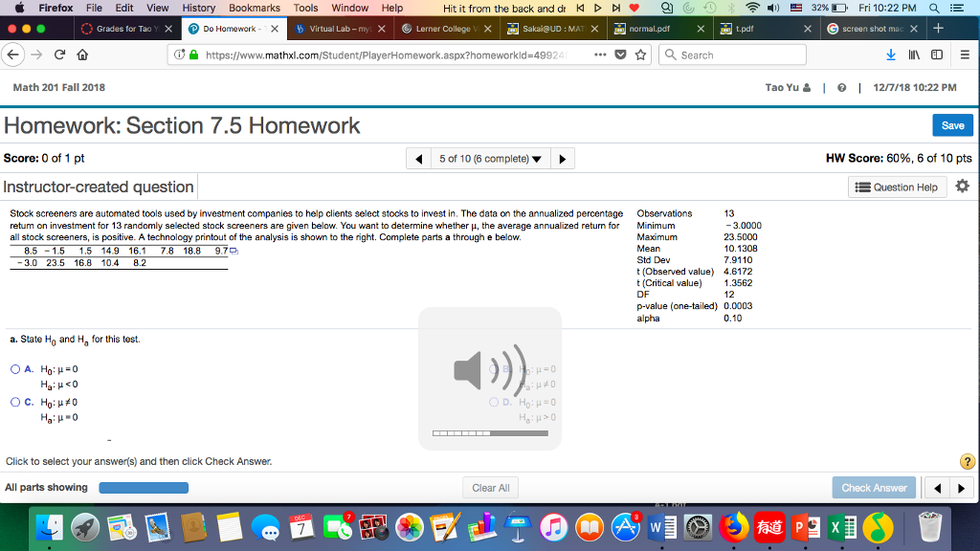980x551 pixels.
Task: Switch to Virtual Lab tab
Action: (340, 29)
